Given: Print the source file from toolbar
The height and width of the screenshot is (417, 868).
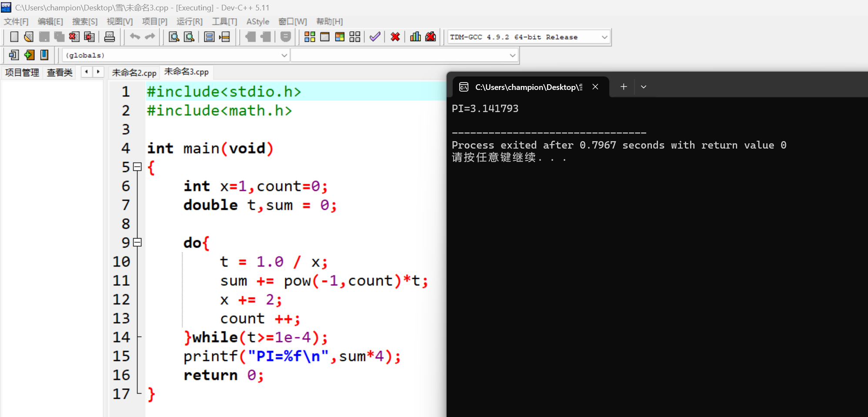Looking at the screenshot, I should (110, 37).
